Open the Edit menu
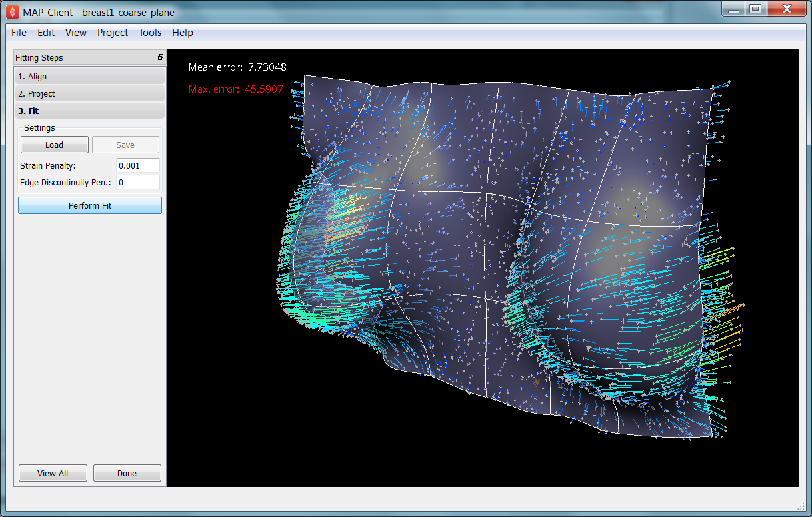This screenshot has width=812, height=517. coord(46,33)
